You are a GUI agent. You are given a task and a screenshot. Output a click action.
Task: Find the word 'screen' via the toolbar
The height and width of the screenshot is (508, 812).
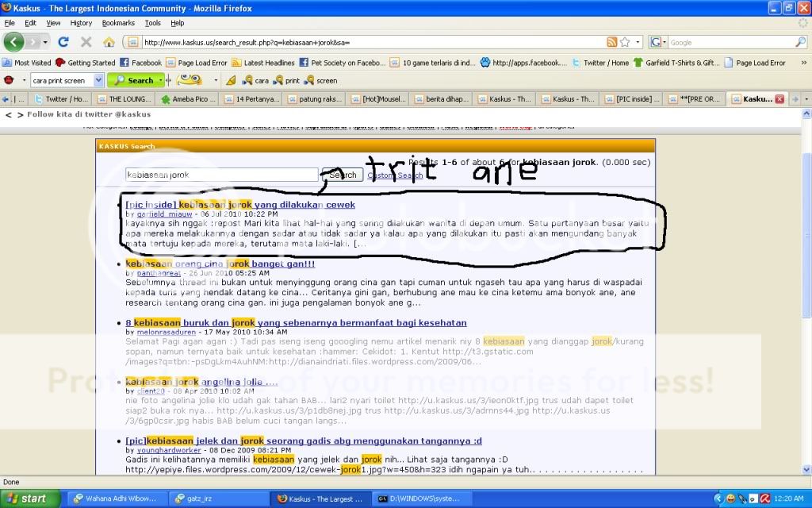[x=320, y=80]
